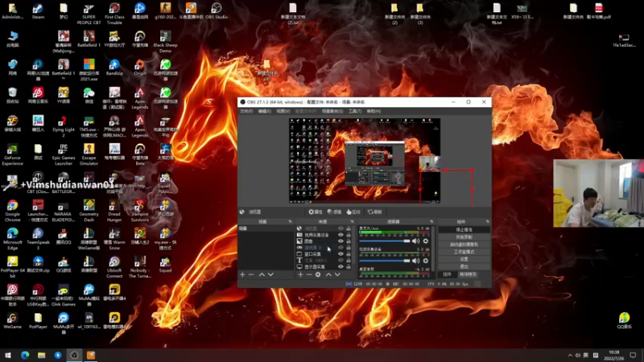Click the 启动虚拟摄像机 button
Viewport: 644px width, 362px height.
(x=464, y=245)
